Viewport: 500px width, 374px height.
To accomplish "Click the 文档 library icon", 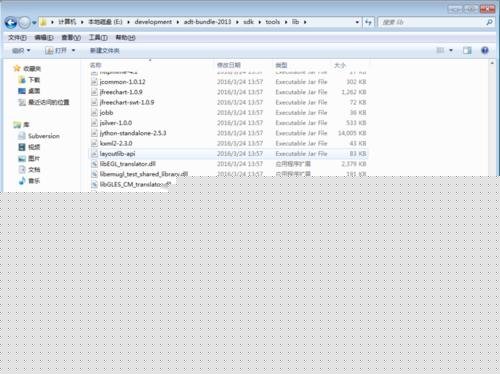I will point(22,169).
